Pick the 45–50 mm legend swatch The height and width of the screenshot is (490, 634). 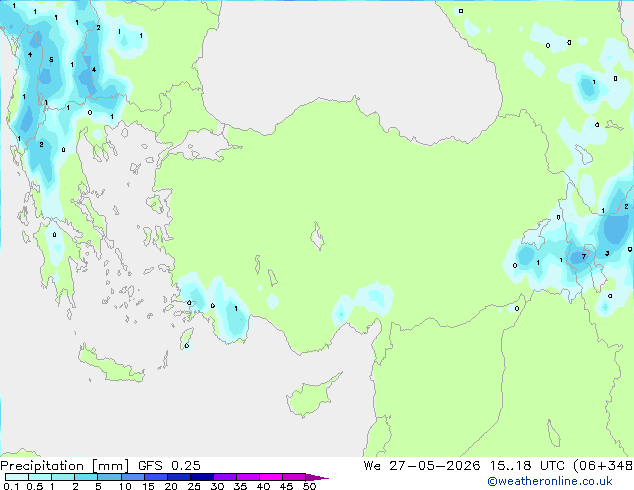(x=294, y=477)
